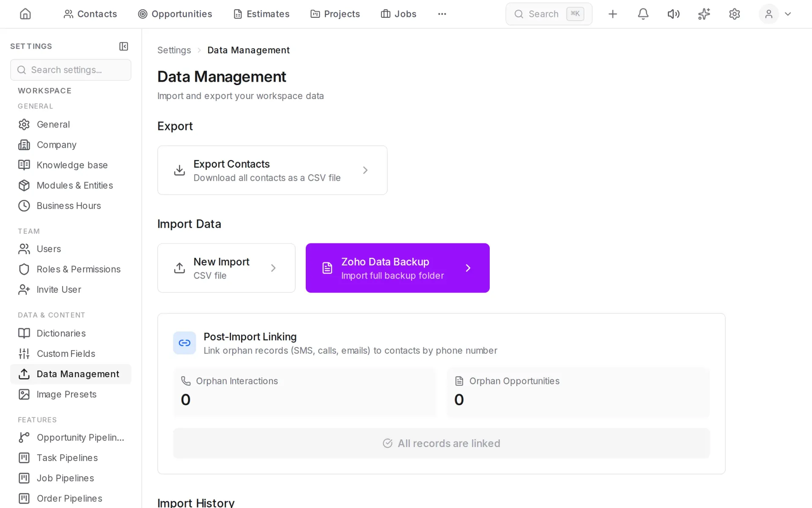This screenshot has width=812, height=508.
Task: Open Roles & Permissions
Action: coord(71,269)
